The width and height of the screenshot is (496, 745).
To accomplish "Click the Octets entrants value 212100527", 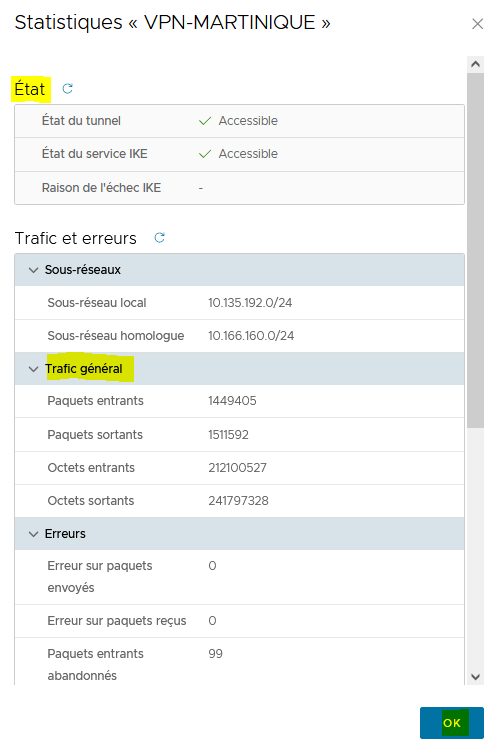I will (x=237, y=468).
